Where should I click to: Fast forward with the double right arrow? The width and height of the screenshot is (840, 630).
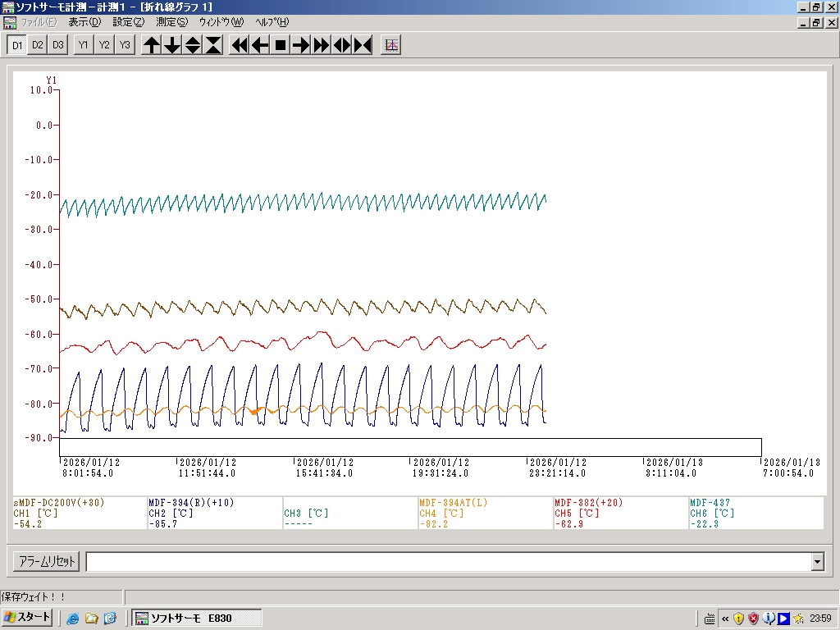pos(322,45)
